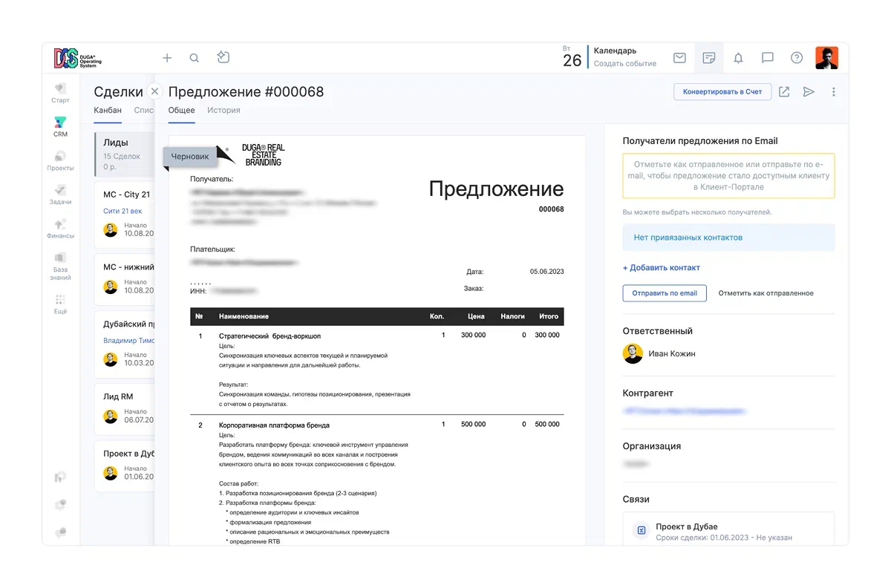Open the chat messages icon
The image size is (891, 588).
pos(768,58)
